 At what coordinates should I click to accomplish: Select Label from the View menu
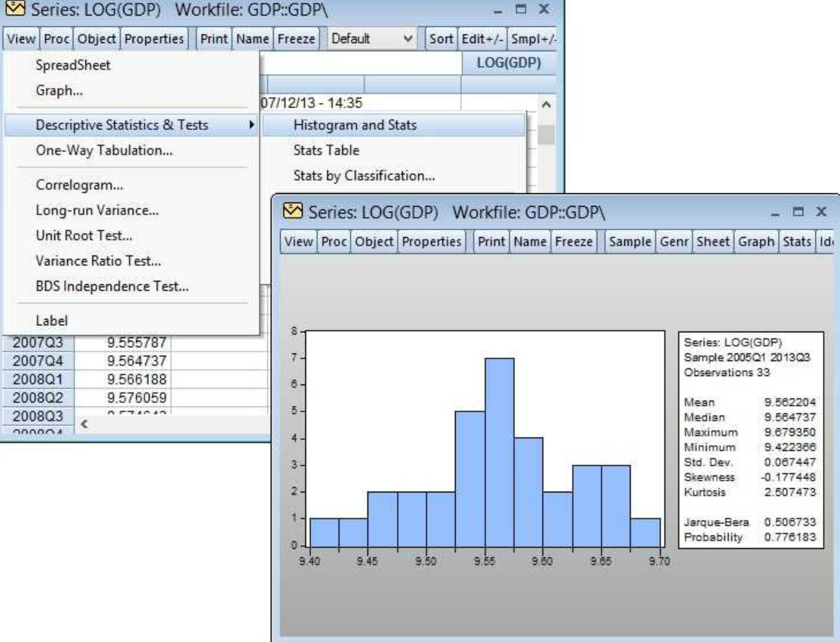click(x=131, y=321)
